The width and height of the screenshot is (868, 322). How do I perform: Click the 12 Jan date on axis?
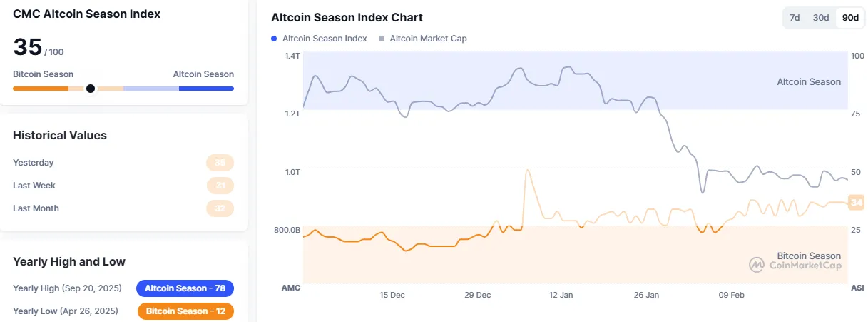[x=561, y=295]
